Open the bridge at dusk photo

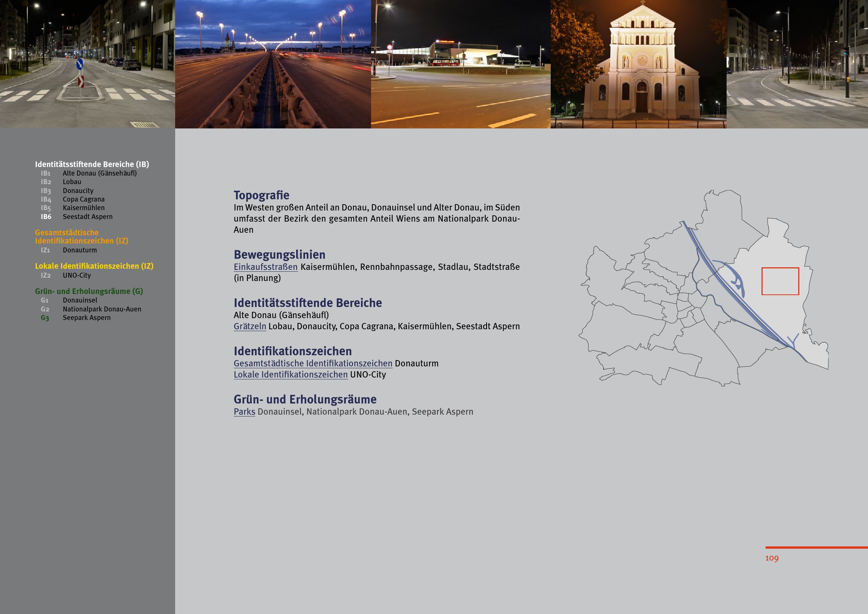point(273,64)
